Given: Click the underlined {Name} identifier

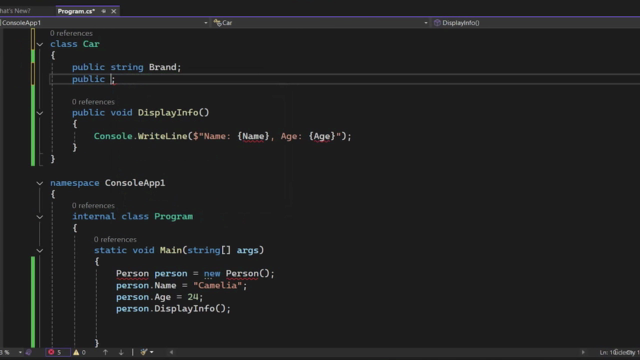Looking at the screenshot, I should pos(253,136).
